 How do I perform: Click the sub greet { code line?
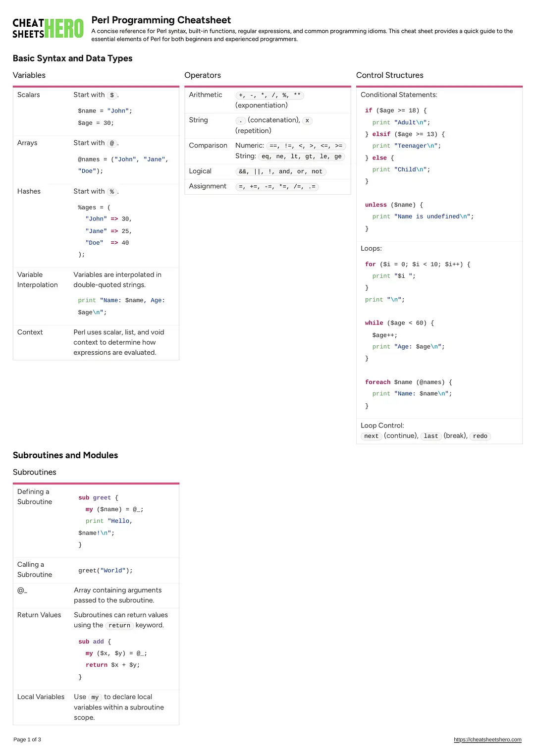[x=98, y=498]
